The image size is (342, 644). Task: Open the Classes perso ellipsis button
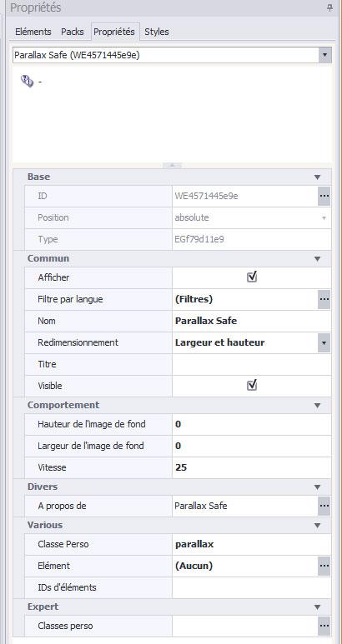[x=324, y=626]
